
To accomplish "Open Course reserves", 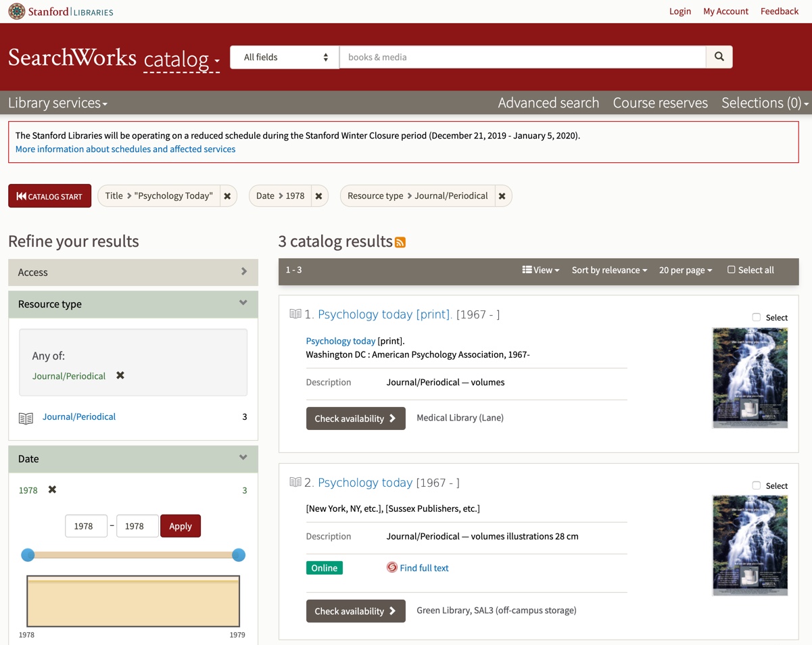I will point(660,103).
